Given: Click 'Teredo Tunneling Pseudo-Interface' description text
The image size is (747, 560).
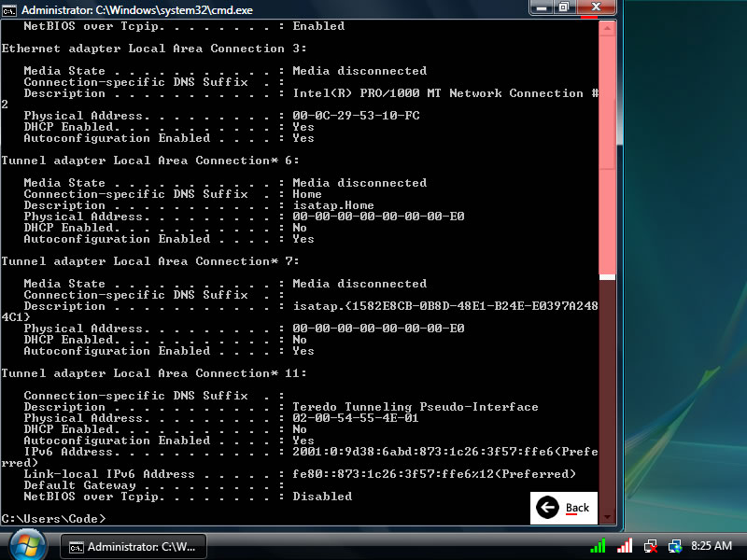Looking at the screenshot, I should pos(415,407).
